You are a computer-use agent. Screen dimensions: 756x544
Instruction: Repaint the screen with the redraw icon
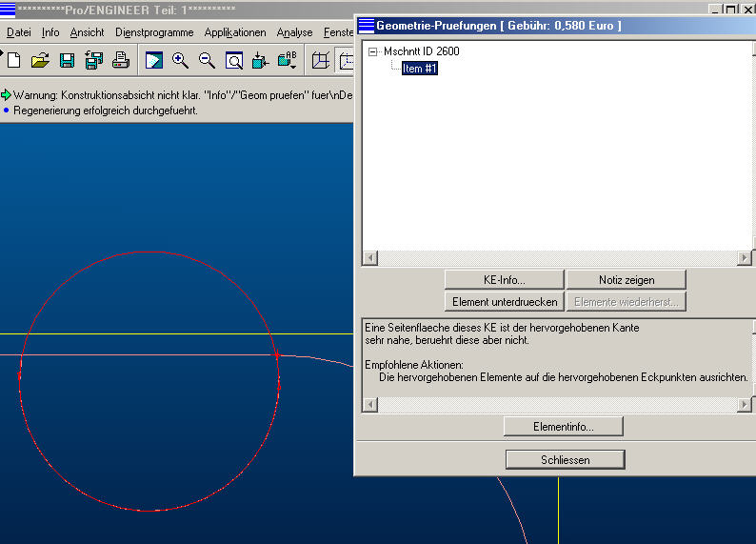tap(154, 61)
